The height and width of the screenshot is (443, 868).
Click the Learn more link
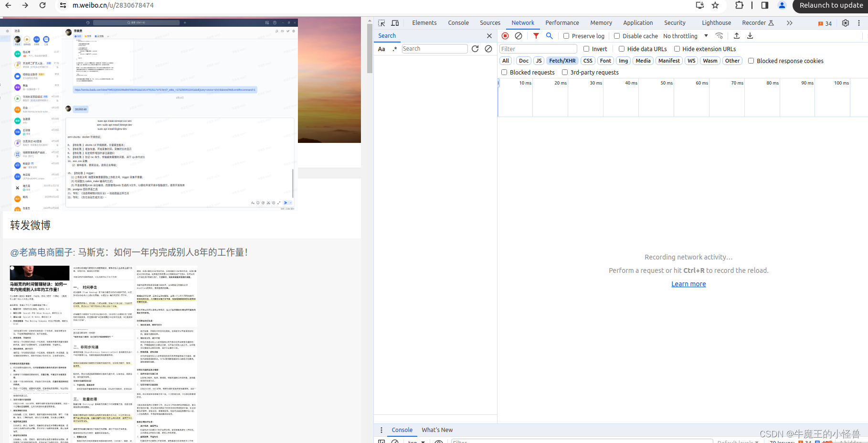point(688,284)
